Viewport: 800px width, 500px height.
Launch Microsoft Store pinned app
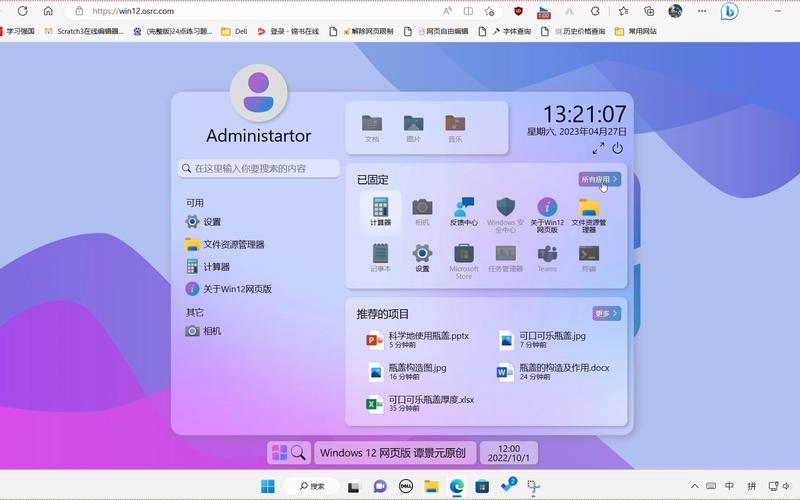(464, 261)
